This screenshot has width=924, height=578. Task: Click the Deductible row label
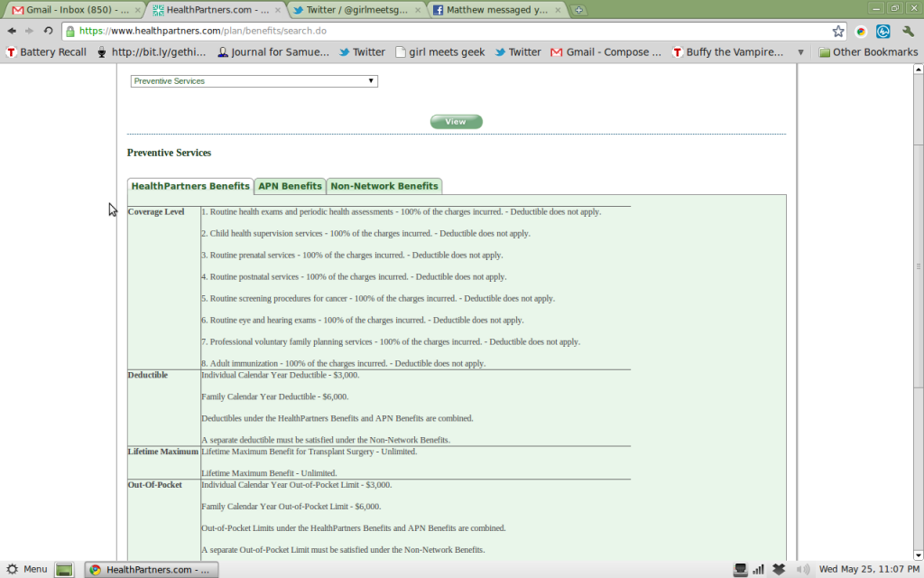[x=148, y=375]
